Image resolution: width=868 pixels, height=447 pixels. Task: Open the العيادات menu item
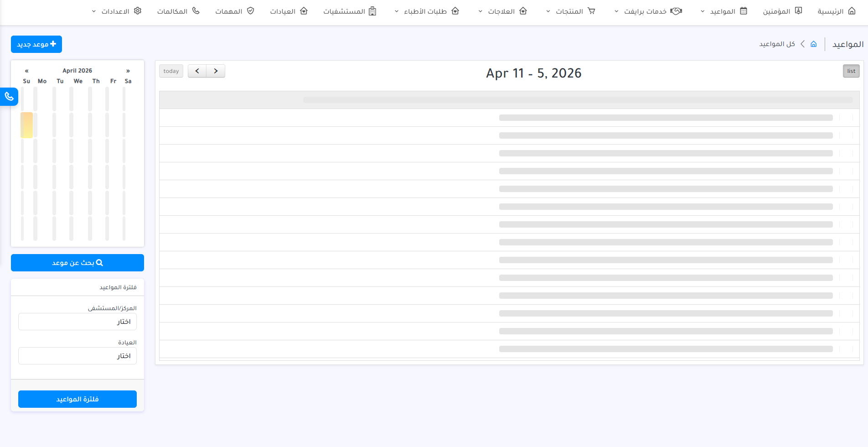pos(288,11)
